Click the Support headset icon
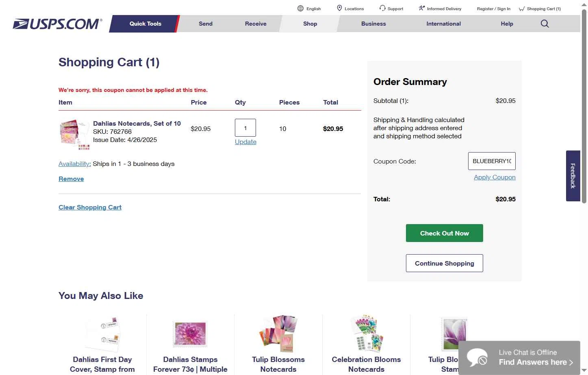Image resolution: width=588 pixels, height=375 pixels. 382,8
